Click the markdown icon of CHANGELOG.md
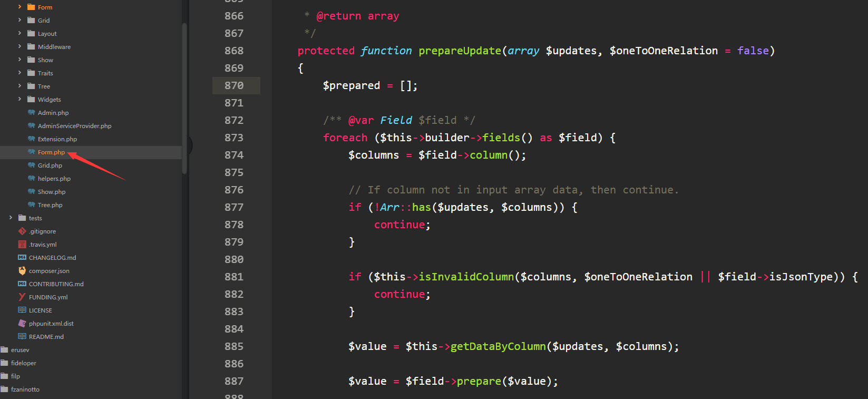868x399 pixels. tap(22, 257)
